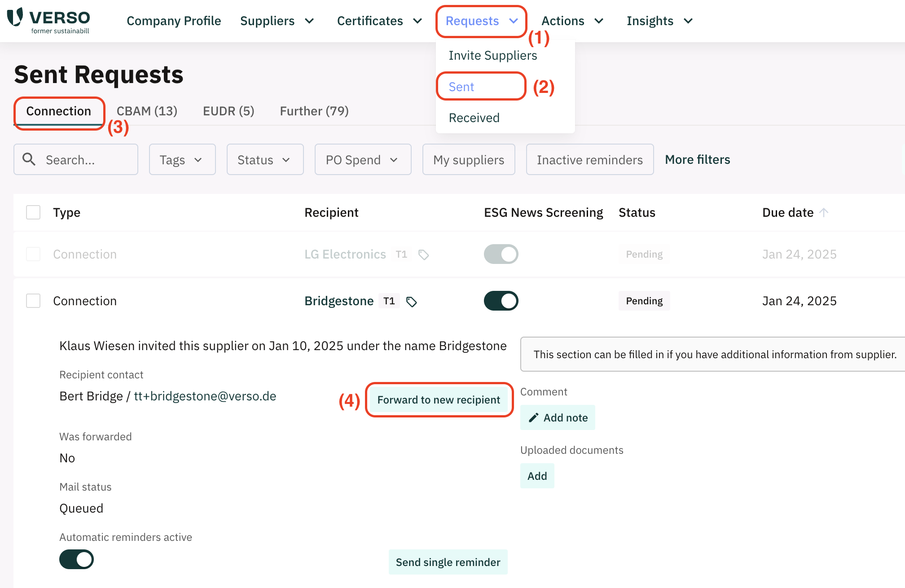Click Forward to new recipient button
This screenshot has width=905, height=588.
pos(439,400)
